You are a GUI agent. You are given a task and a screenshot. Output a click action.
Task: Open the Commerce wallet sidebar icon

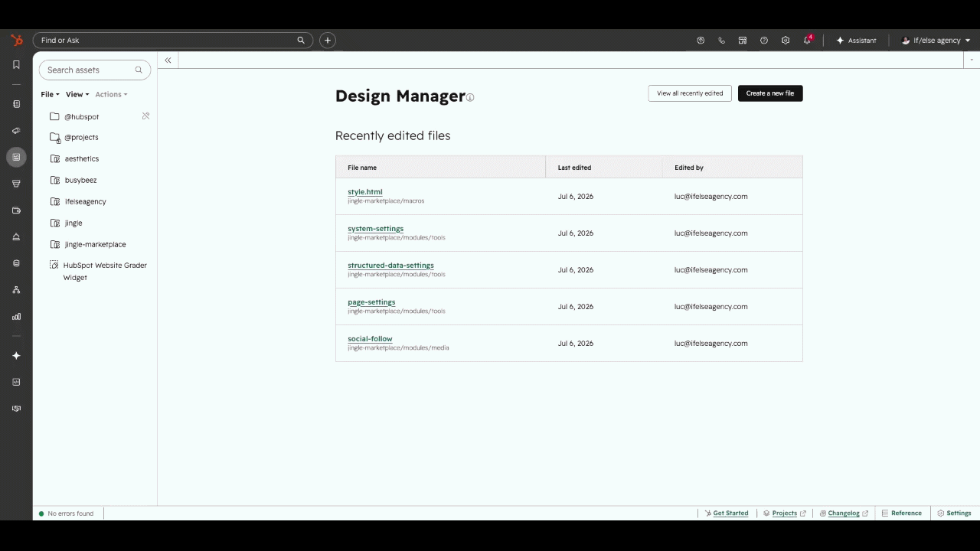tap(16, 210)
